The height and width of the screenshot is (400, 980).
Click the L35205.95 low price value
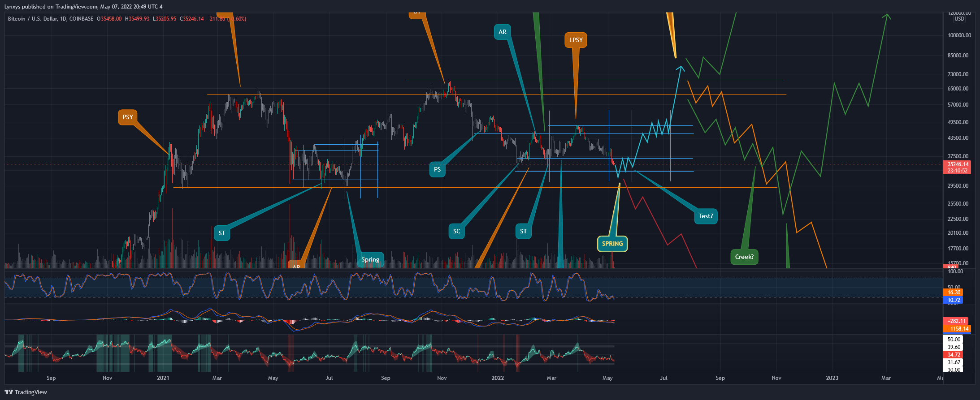click(165, 19)
